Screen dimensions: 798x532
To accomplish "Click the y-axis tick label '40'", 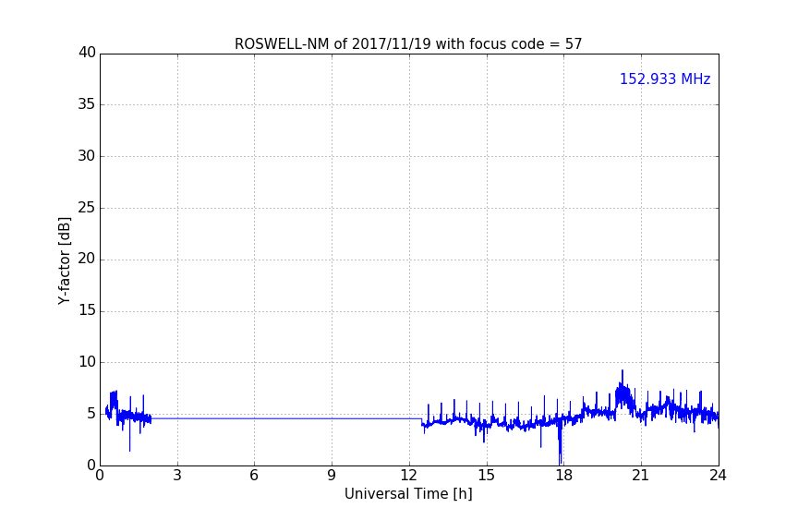I will [x=87, y=53].
